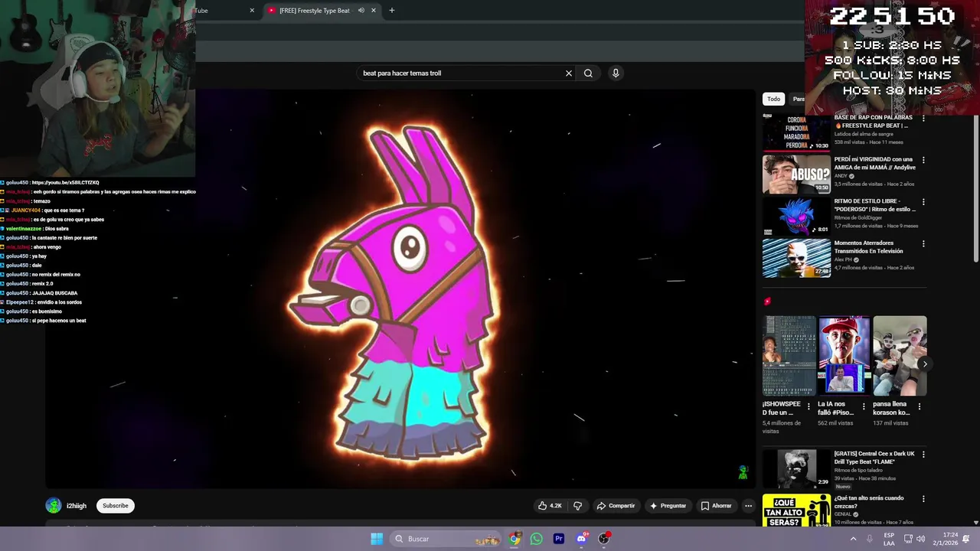The height and width of the screenshot is (551, 980).
Task: Open options menu for Momentos Aterradores video
Action: 923,243
